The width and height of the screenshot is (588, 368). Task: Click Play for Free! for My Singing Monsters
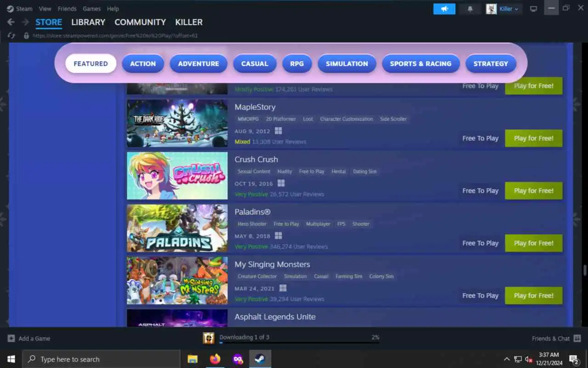point(534,295)
